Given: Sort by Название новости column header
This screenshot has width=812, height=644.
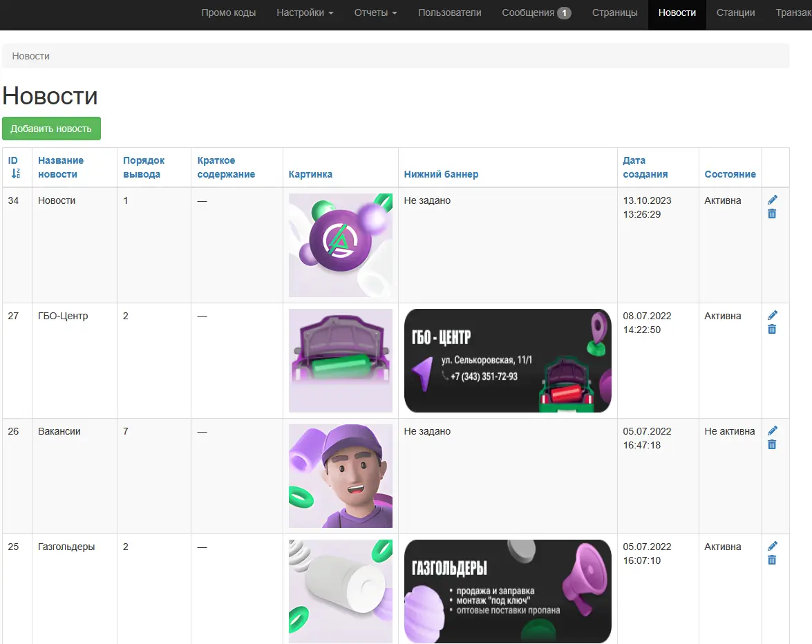Looking at the screenshot, I should [61, 167].
